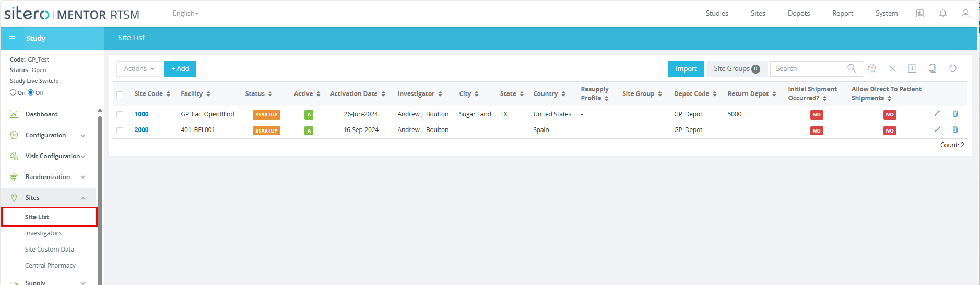
Task: Go to Investigators in the Sites submenu
Action: (x=43, y=233)
